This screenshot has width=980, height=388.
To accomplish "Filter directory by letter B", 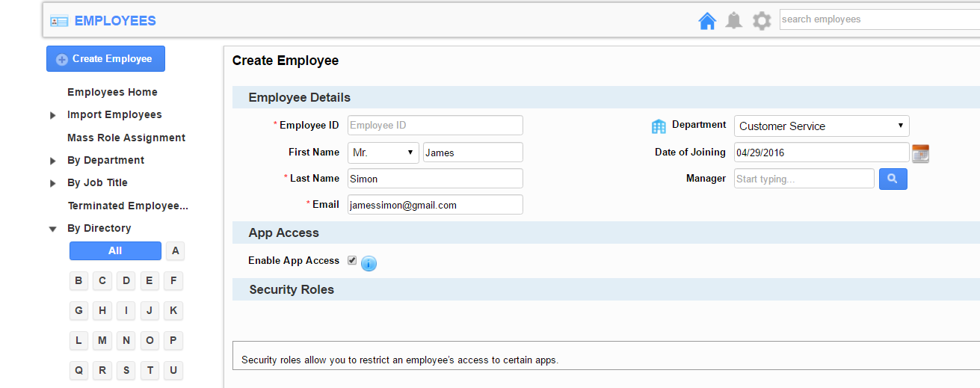I will pyautogui.click(x=78, y=281).
